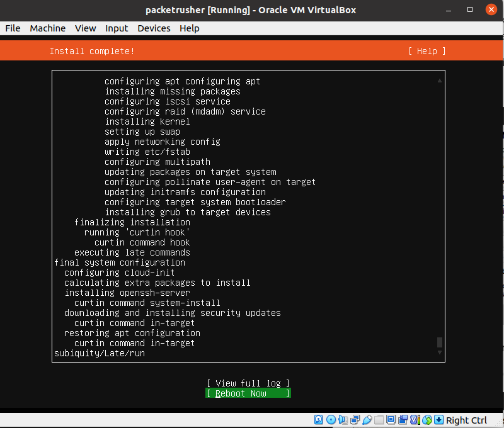This screenshot has width=504, height=428.
Task: Click the mouse integration status icon
Action: click(x=426, y=420)
